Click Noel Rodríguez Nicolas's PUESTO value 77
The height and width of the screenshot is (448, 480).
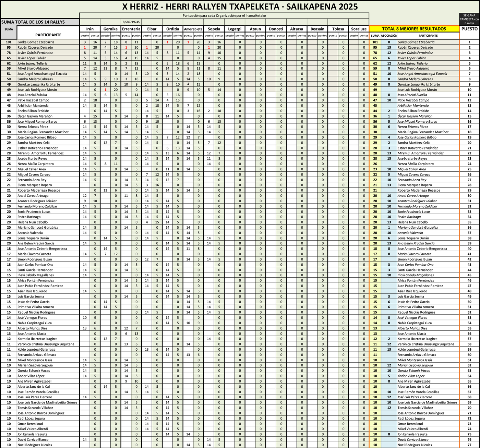tap(470, 445)
